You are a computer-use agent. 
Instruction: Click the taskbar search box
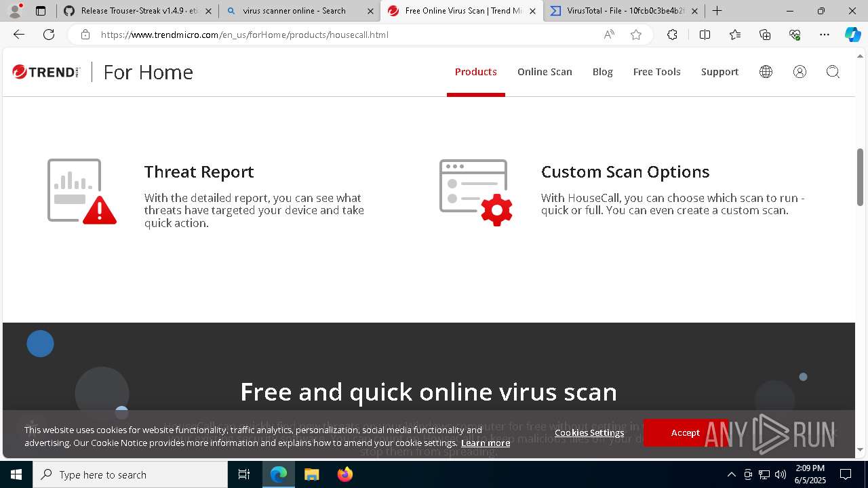(x=130, y=474)
